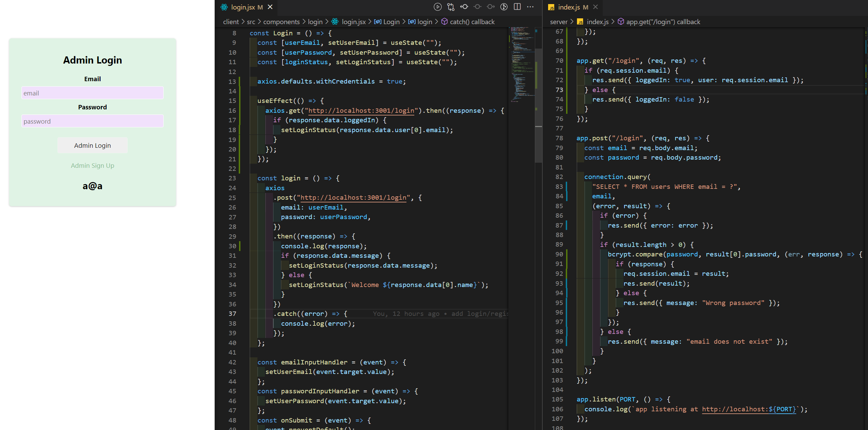This screenshot has width=868, height=430.
Task: Expand the components breadcrumb segment
Action: (x=281, y=22)
